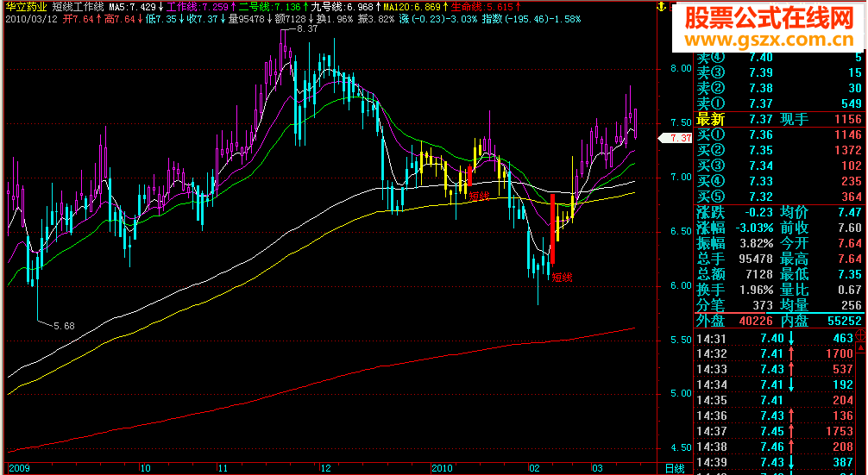Select the 华立药业 stock name
868x475 pixels.
[26, 6]
